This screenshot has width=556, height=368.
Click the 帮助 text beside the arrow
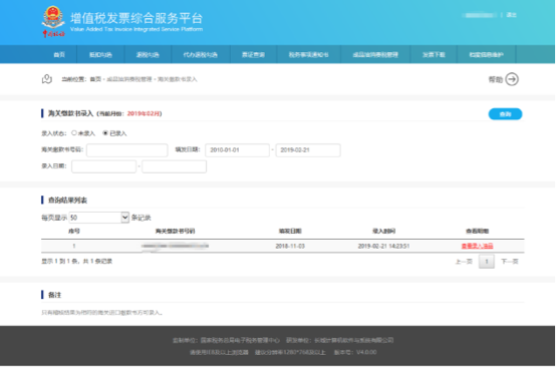point(495,79)
